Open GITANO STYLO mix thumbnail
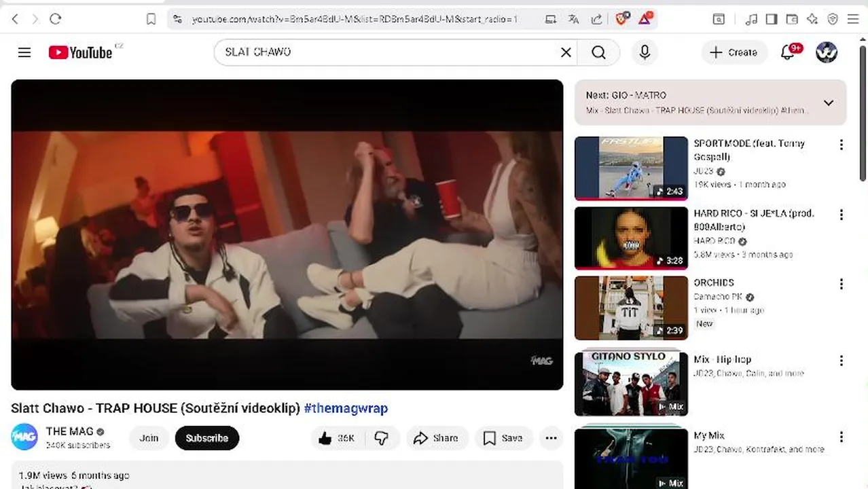The height and width of the screenshot is (489, 868). pyautogui.click(x=631, y=383)
